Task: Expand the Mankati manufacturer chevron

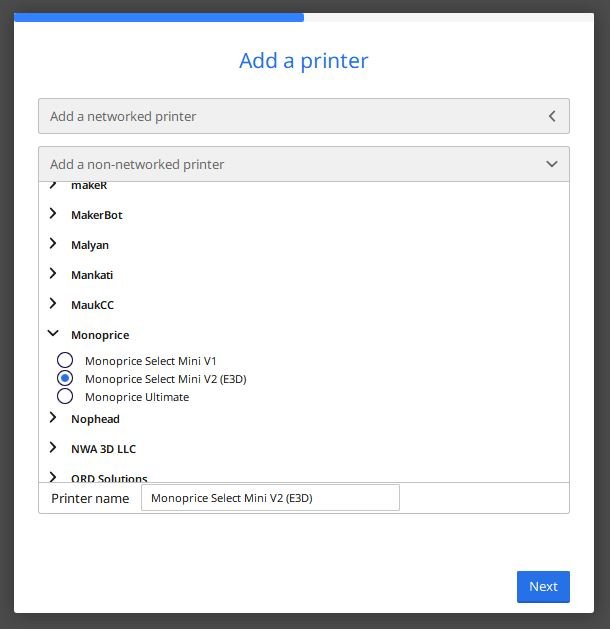Action: click(x=53, y=274)
